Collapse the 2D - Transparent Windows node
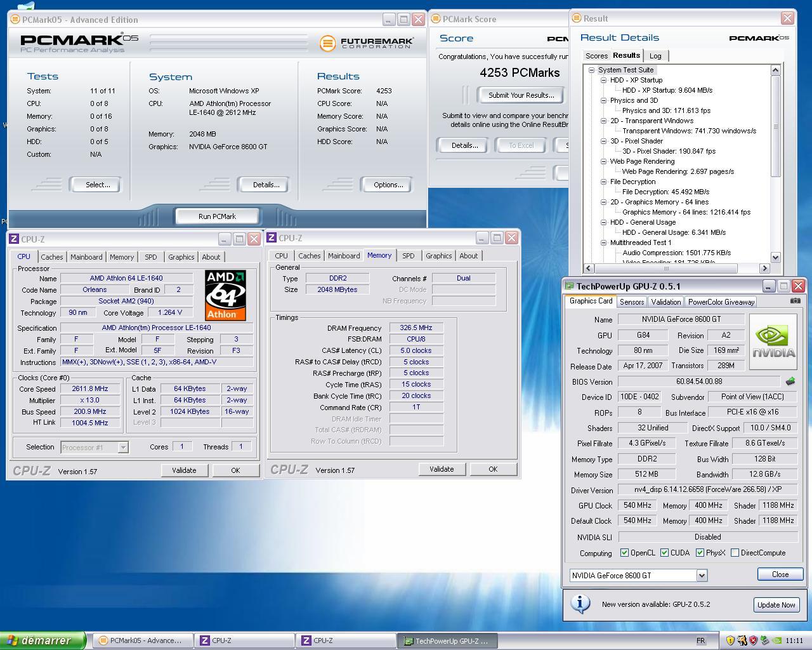Viewport: 812px width, 650px height. [604, 121]
